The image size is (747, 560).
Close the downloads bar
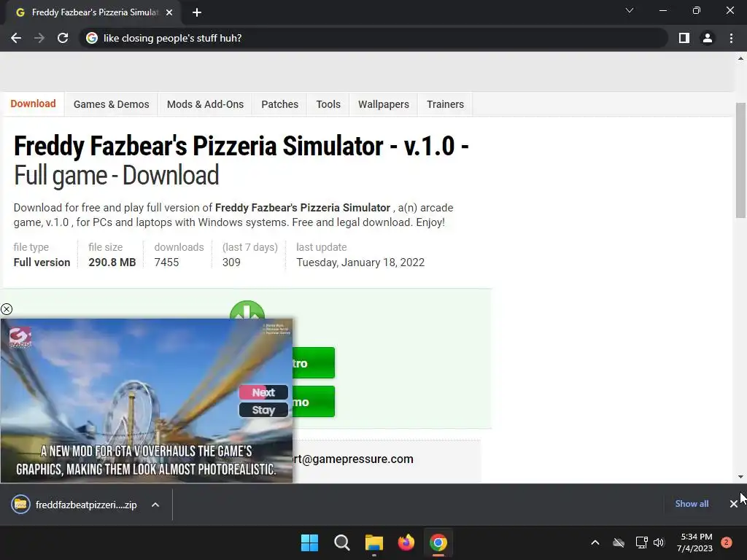pos(734,504)
